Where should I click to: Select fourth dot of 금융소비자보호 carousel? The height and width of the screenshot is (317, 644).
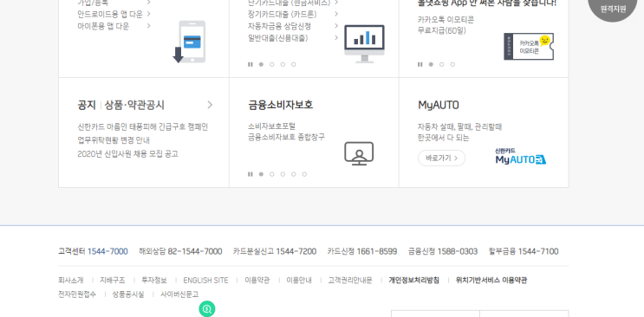(x=294, y=174)
